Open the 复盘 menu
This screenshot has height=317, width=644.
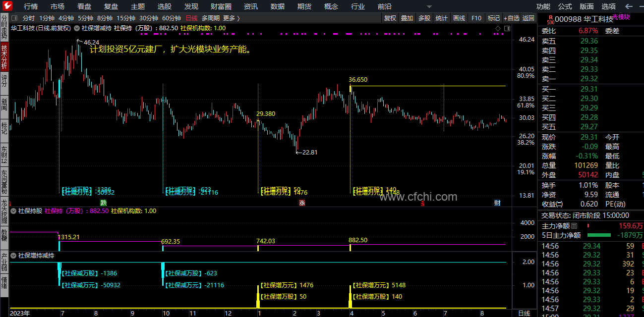point(111,6)
